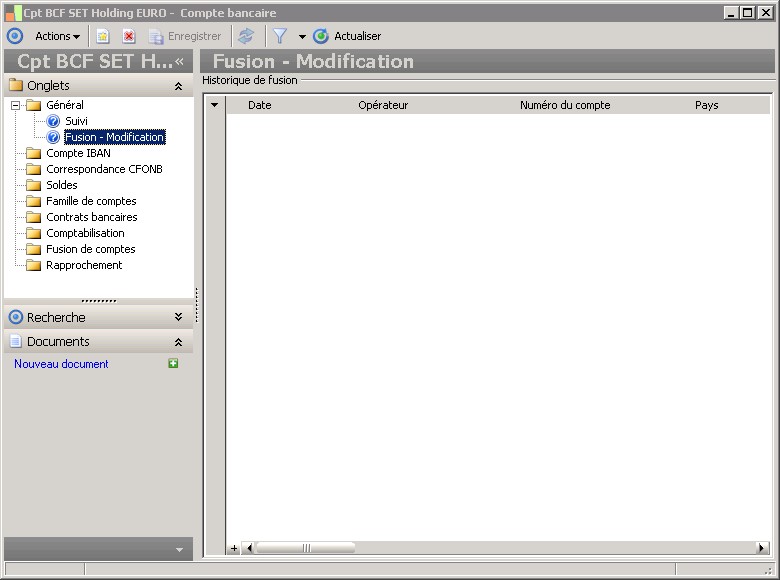Open the Suivi tab item
The width and height of the screenshot is (780, 580).
(76, 121)
